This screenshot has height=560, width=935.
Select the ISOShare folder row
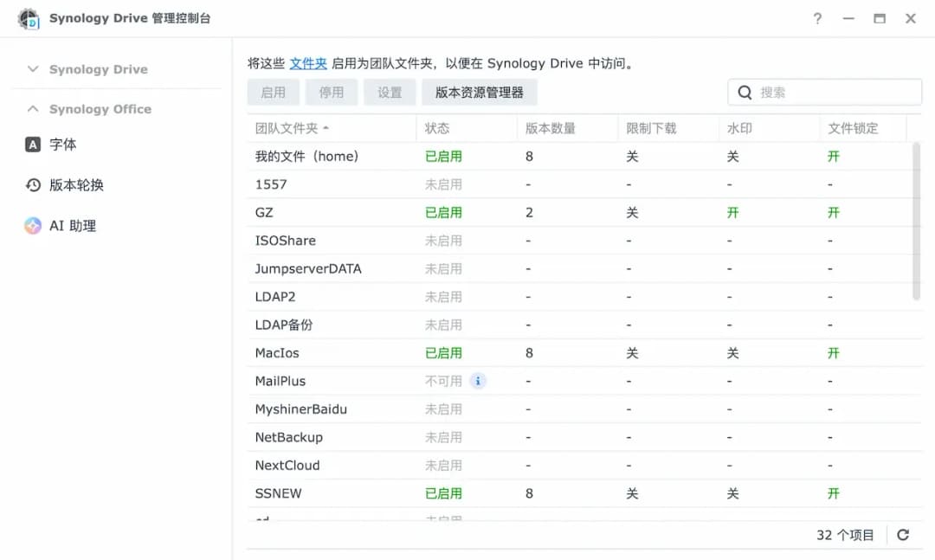click(x=578, y=241)
